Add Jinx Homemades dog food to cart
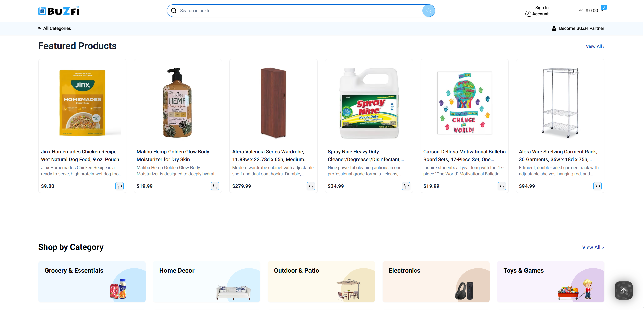The height and width of the screenshot is (310, 644). click(120, 186)
